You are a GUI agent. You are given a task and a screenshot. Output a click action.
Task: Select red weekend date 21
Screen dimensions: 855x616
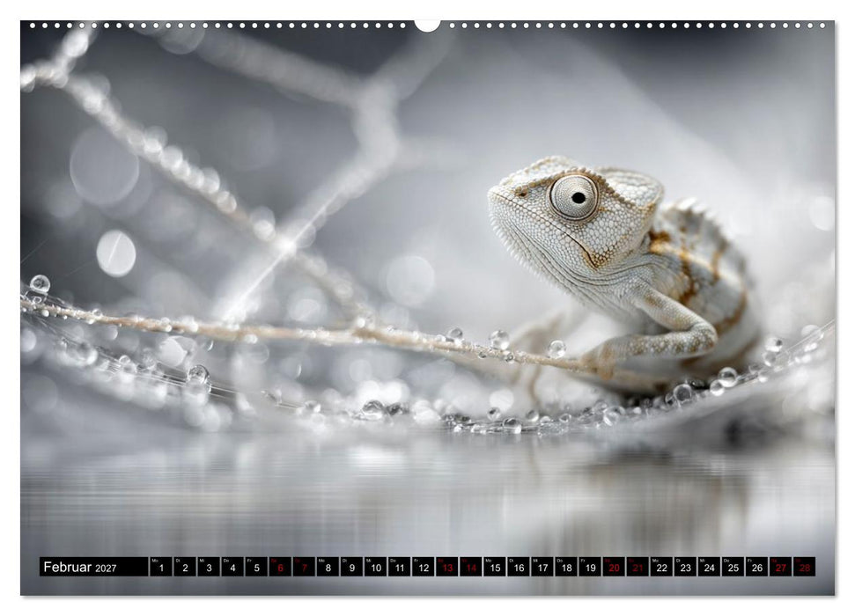pyautogui.click(x=638, y=567)
